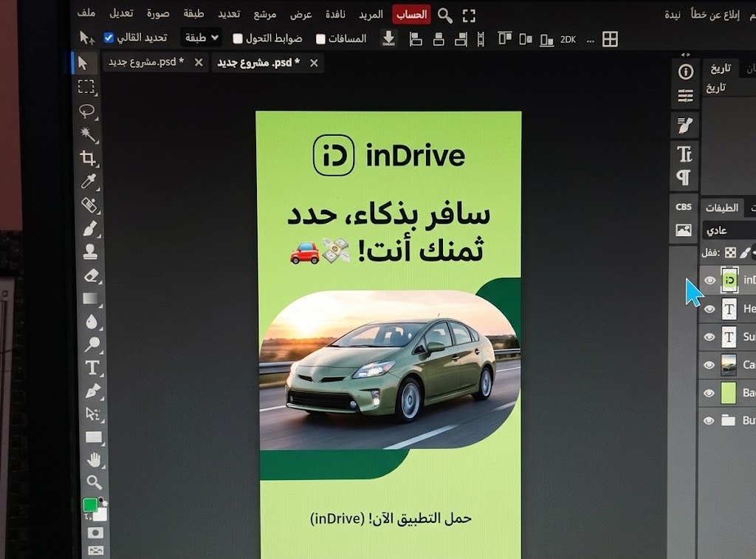Select the Rectangle shape tool
756x559 pixels.
94,437
